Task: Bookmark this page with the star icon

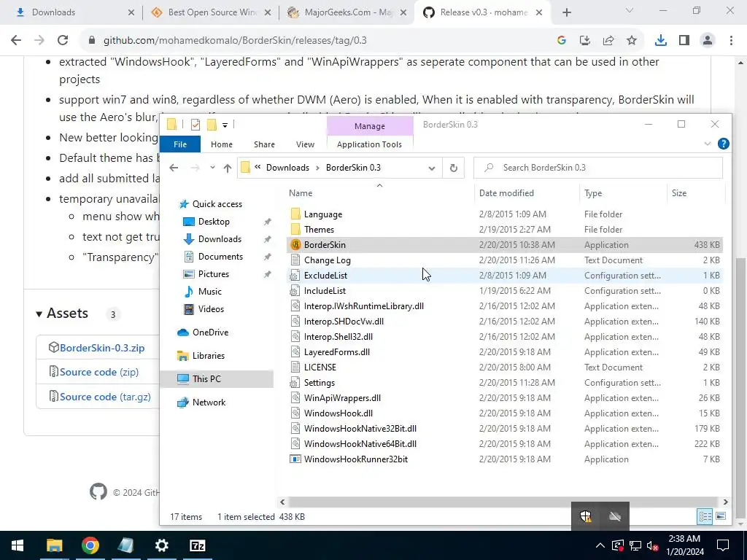Action: (x=632, y=41)
